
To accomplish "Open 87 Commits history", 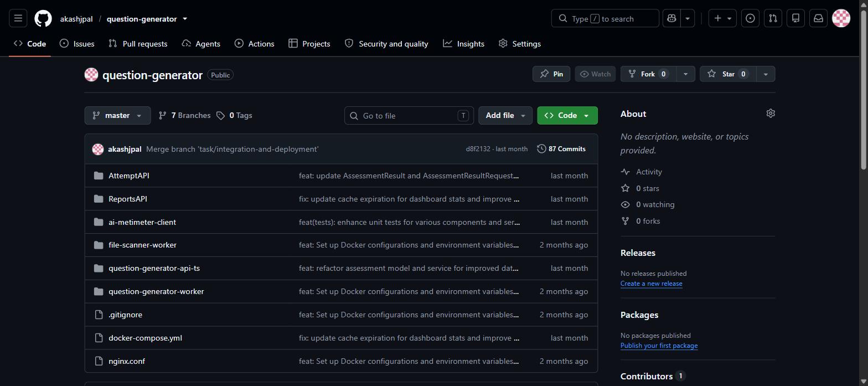I will coord(561,148).
